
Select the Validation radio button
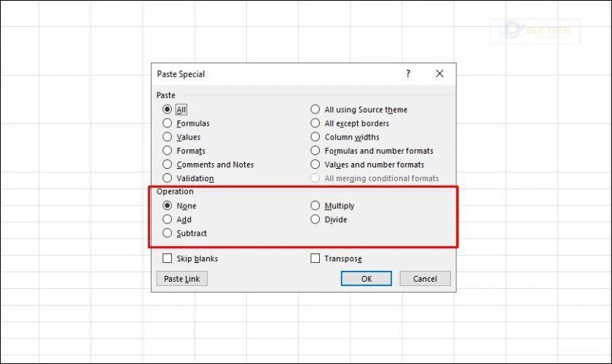[x=168, y=178]
